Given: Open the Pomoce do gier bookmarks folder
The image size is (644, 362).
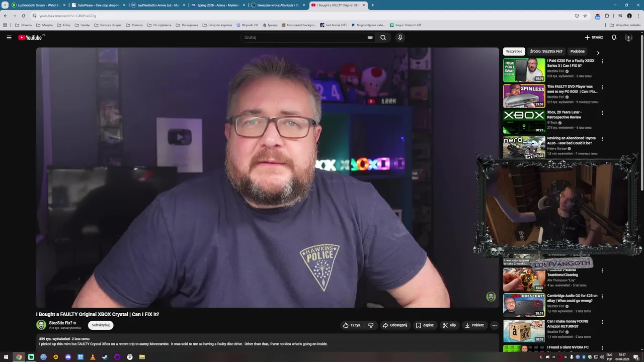Looking at the screenshot, I should point(107,25).
